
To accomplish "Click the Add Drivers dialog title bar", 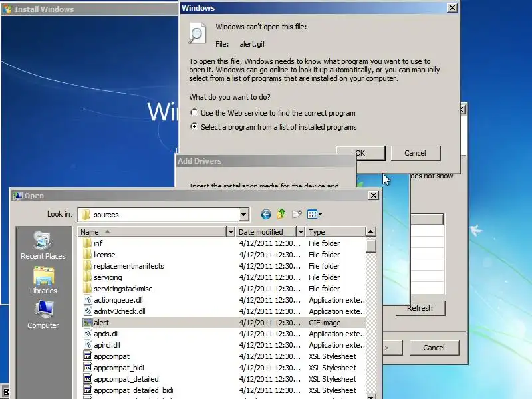I will pyautogui.click(x=265, y=161).
